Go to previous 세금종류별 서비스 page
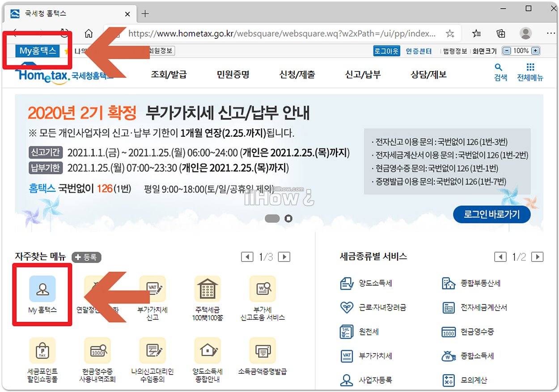 click(x=500, y=257)
